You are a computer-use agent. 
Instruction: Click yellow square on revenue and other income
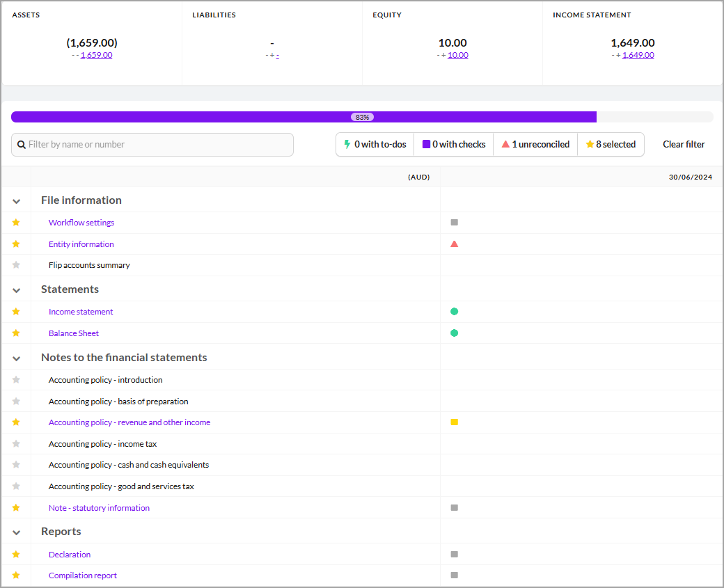tap(454, 422)
